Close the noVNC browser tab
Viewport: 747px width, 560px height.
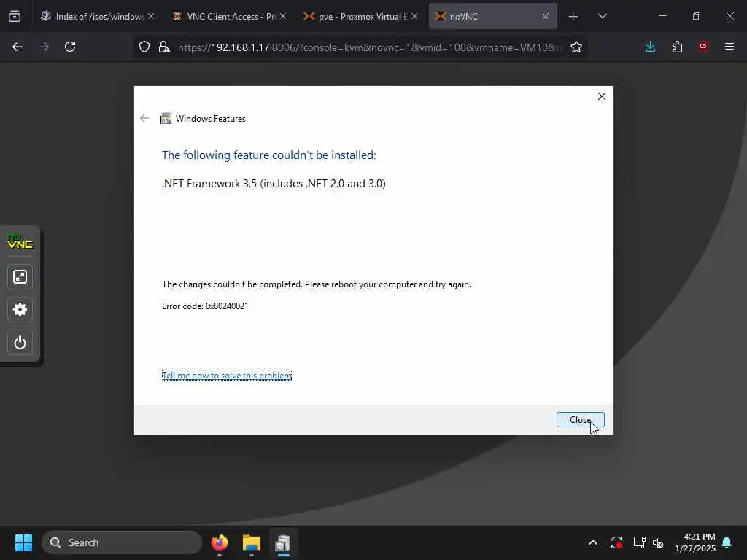pyautogui.click(x=546, y=16)
